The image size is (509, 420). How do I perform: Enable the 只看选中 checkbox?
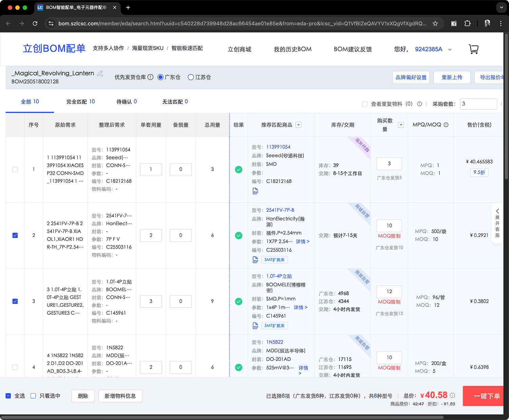(x=33, y=396)
